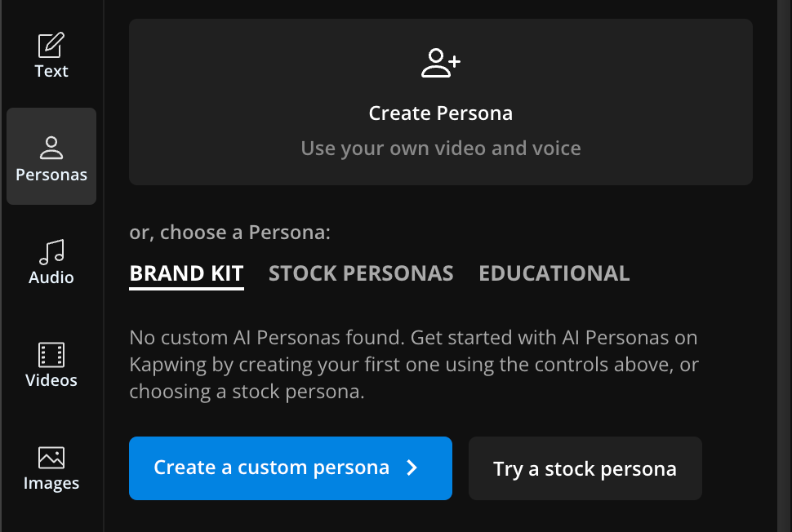The width and height of the screenshot is (792, 532).
Task: Click the Images label in the sidebar
Action: pyautogui.click(x=51, y=482)
